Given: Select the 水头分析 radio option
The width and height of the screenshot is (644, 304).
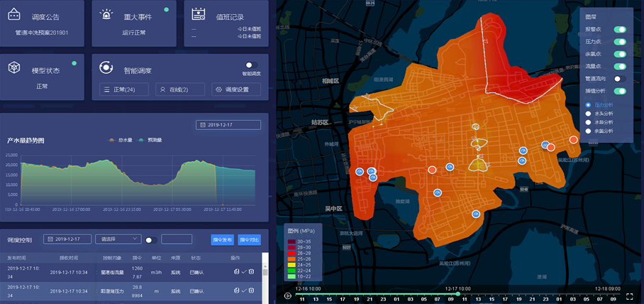Looking at the screenshot, I should tap(588, 114).
